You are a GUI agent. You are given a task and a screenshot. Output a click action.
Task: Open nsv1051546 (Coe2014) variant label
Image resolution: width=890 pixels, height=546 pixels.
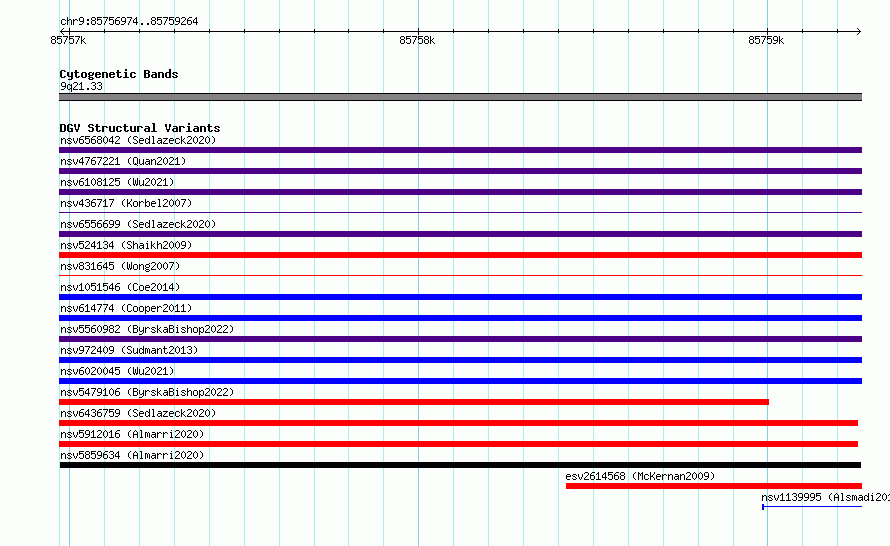click(x=120, y=287)
